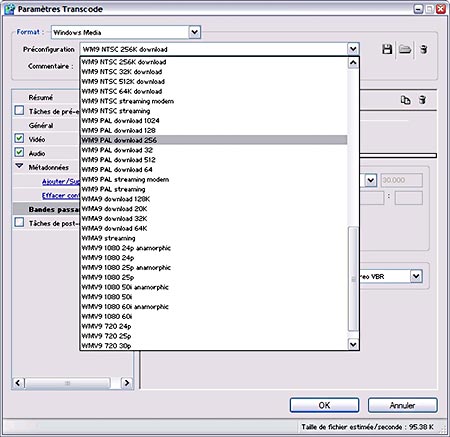The width and height of the screenshot is (450, 437).
Task: Click the trash icon in the right panel header
Action: click(x=422, y=100)
